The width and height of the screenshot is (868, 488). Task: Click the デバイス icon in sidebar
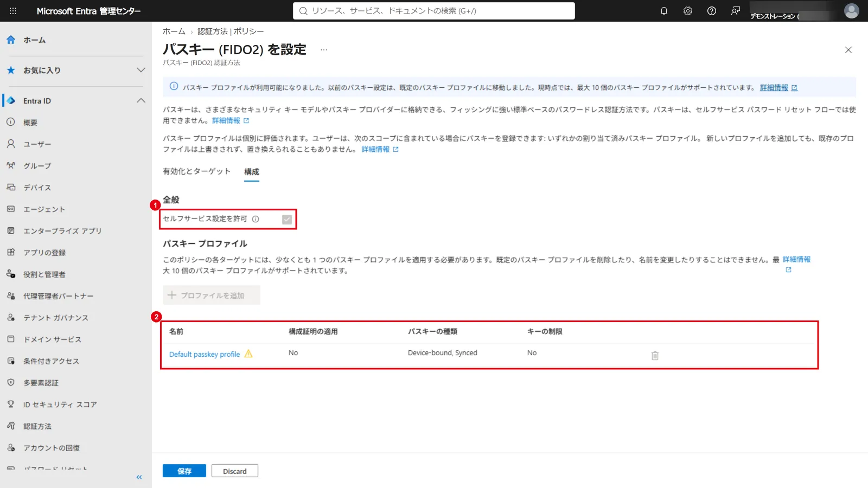tap(11, 187)
